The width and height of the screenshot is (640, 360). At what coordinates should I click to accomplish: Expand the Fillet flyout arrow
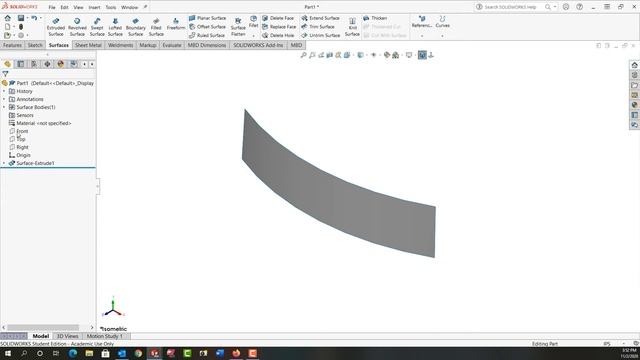[253, 36]
